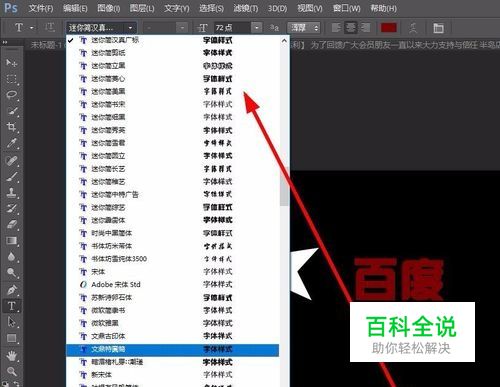This screenshot has width=500, height=387.
Task: Select the Rectangular Marquee tool
Action: pyautogui.click(x=11, y=79)
